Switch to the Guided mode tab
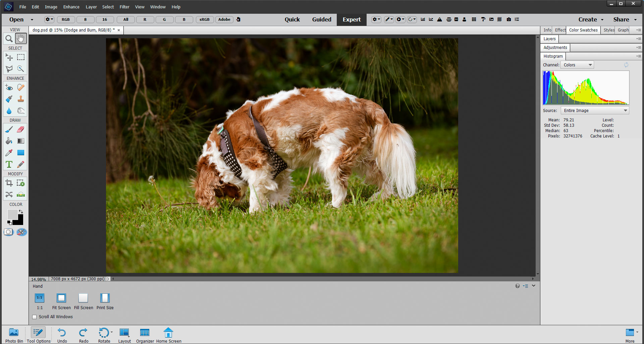Screen dimensions: 644x344 point(321,19)
